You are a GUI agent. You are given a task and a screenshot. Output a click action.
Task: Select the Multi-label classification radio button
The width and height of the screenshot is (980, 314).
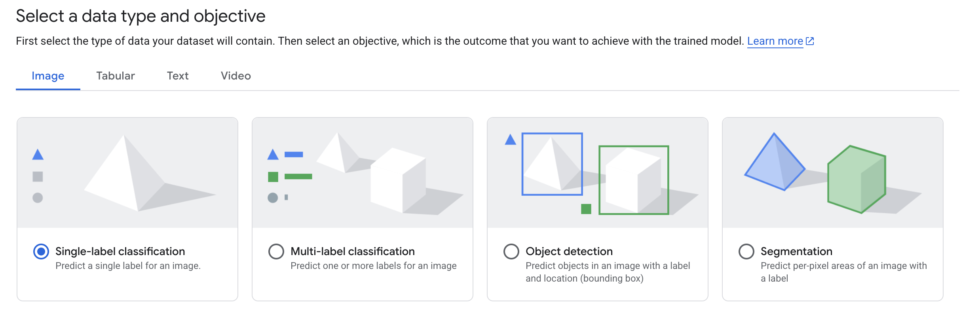click(x=276, y=251)
